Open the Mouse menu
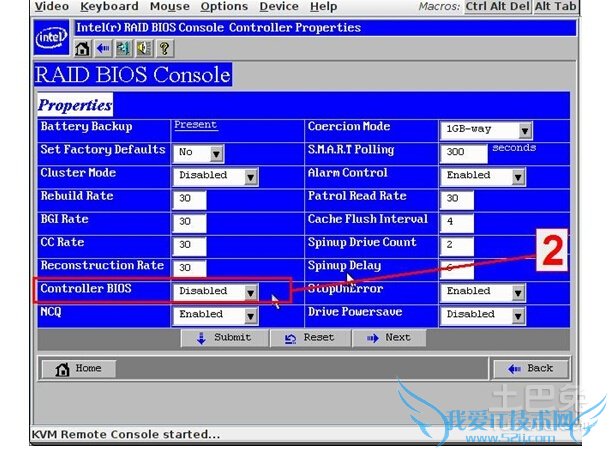 point(170,7)
